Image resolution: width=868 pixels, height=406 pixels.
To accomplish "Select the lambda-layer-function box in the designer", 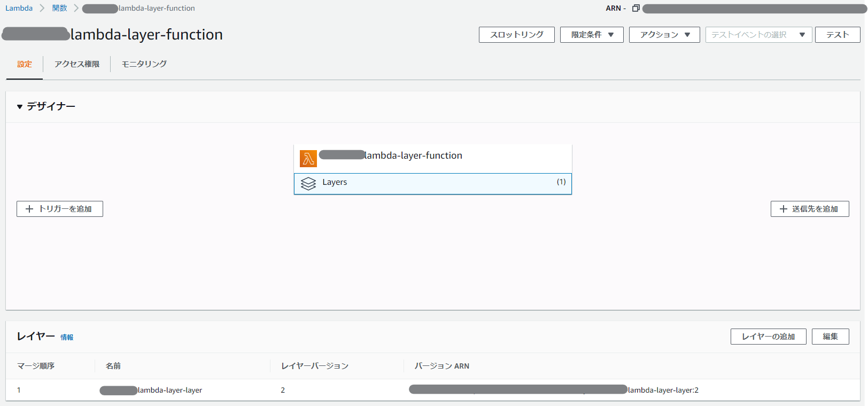I will (x=433, y=159).
